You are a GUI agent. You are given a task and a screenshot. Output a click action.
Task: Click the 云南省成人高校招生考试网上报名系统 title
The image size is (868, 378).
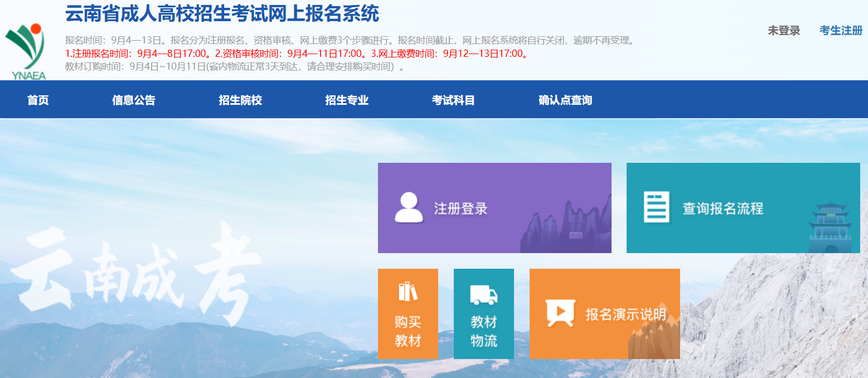[222, 14]
